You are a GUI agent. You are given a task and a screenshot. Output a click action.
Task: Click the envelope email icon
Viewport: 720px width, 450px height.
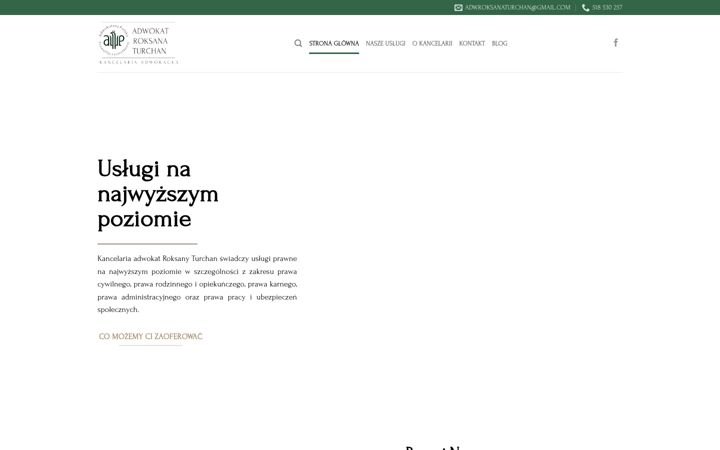[458, 7]
